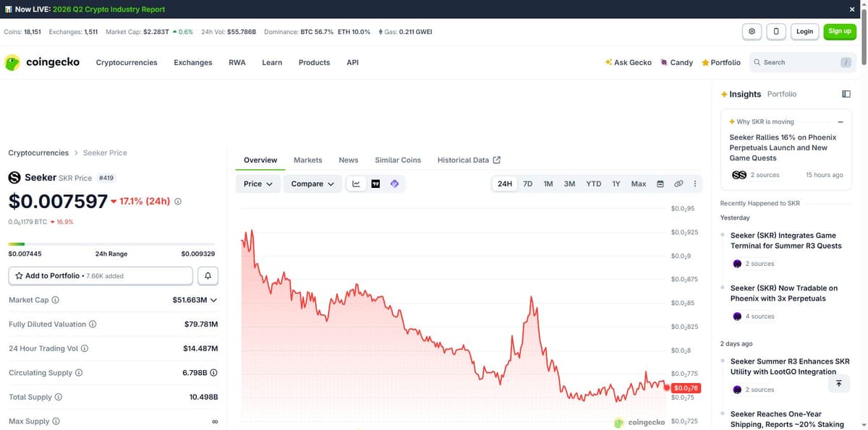
Task: Select 1Y chart range
Action: point(616,184)
